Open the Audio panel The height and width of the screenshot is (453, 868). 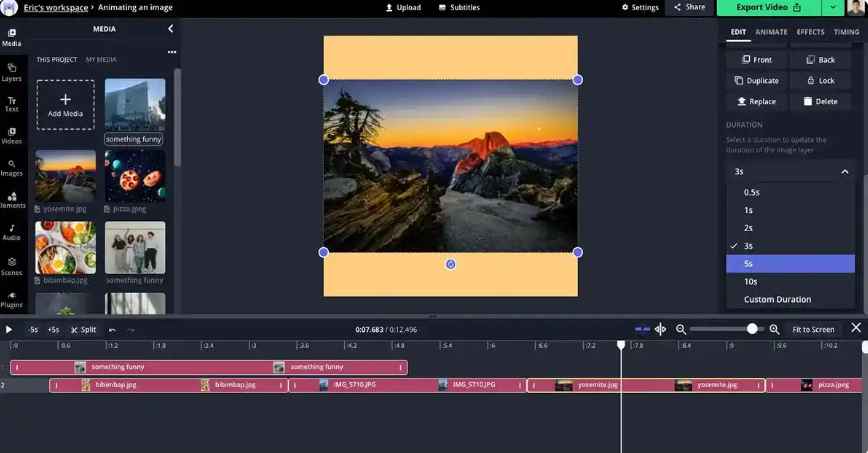tap(11, 232)
